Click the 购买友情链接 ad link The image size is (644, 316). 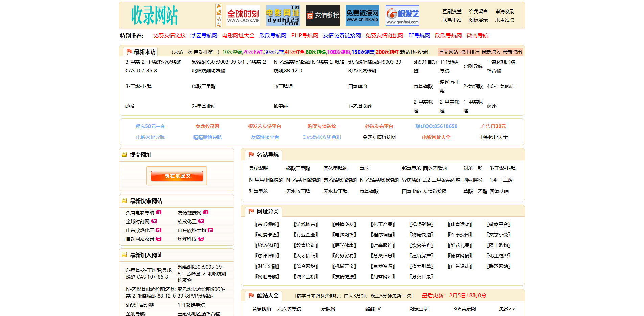(x=322, y=126)
